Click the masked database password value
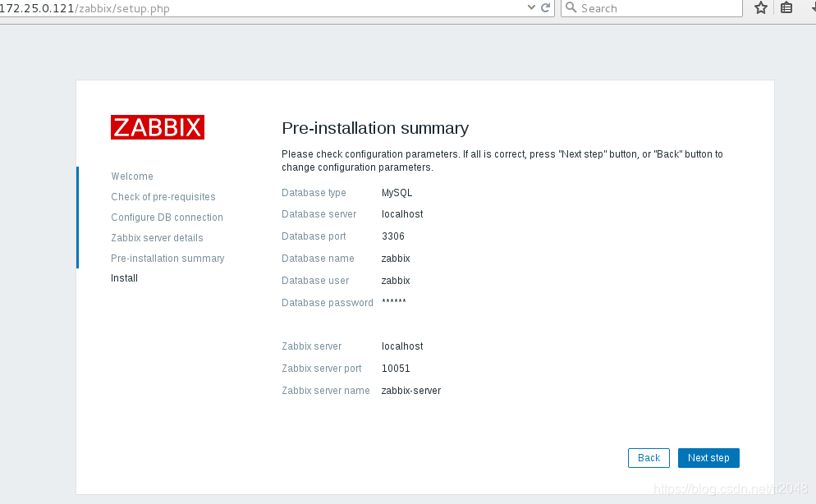The image size is (816, 504). [394, 302]
